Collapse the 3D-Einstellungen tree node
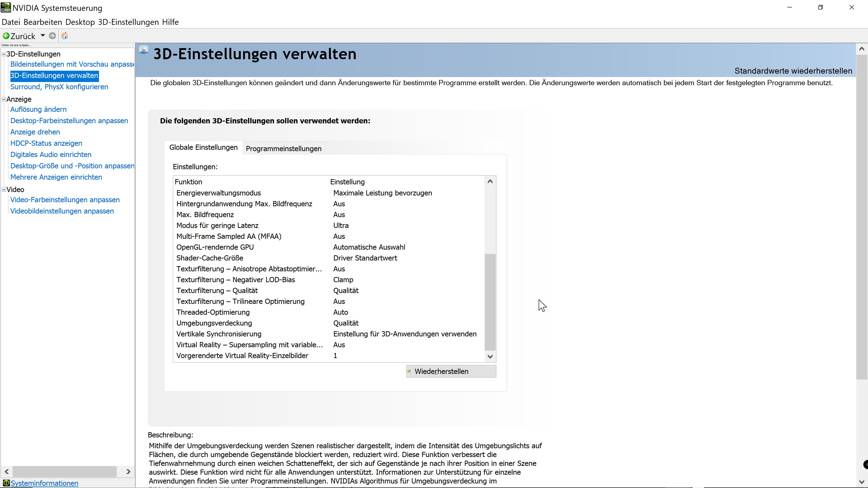The width and height of the screenshot is (868, 488). [x=4, y=54]
